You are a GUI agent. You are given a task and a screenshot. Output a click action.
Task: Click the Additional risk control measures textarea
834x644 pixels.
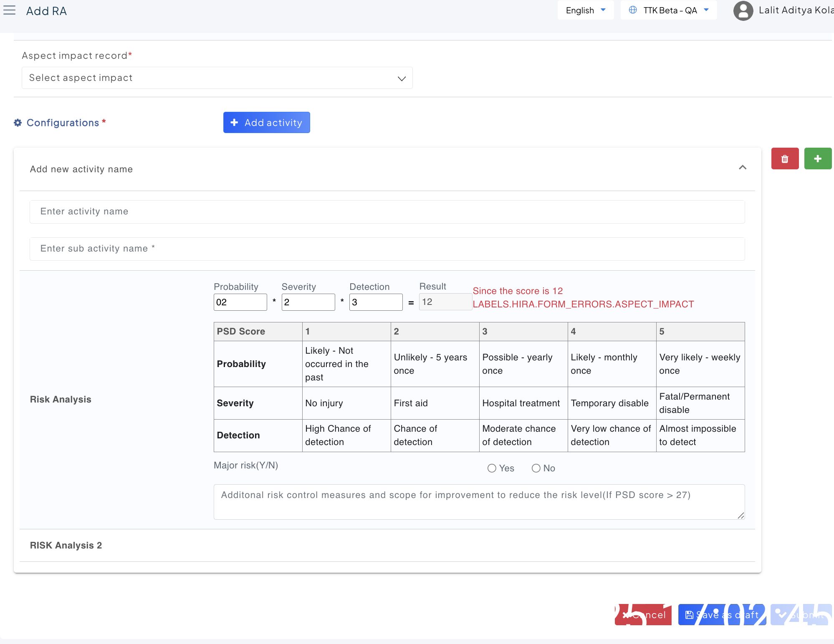pos(479,502)
